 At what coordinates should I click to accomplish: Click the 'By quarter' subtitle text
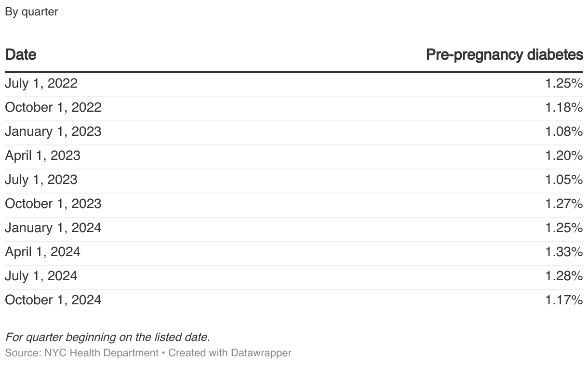32,13
